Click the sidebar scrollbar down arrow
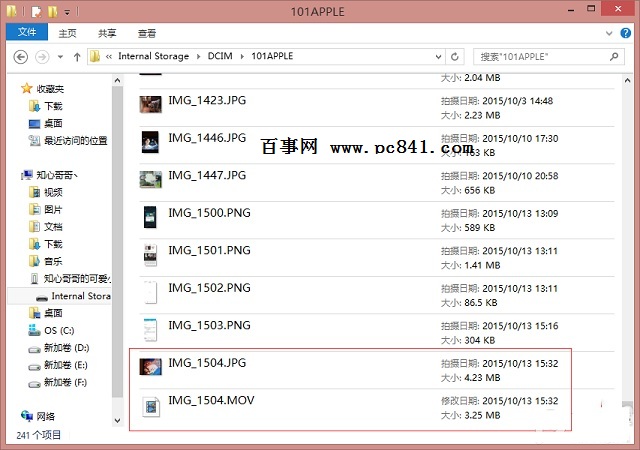 (117, 420)
